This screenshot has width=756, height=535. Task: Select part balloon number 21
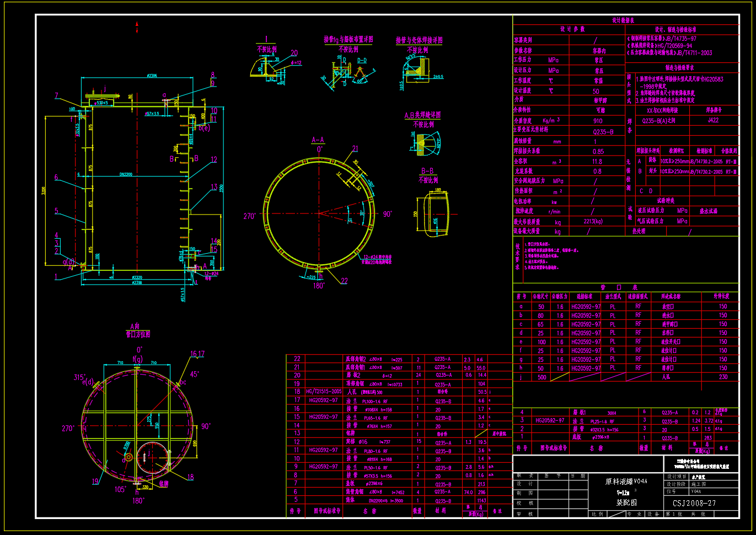(x=355, y=149)
